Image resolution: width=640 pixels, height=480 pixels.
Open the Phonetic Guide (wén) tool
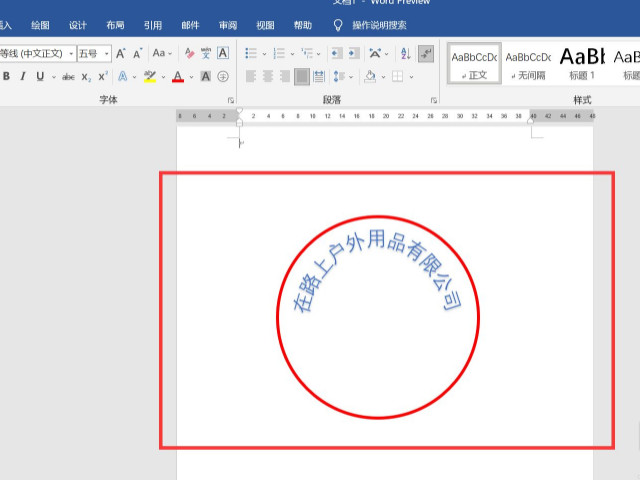tap(206, 53)
